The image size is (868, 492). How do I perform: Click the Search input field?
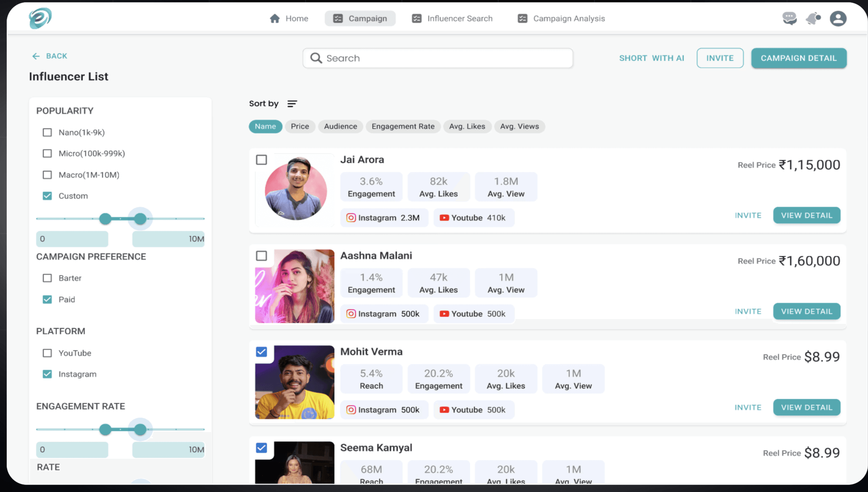pyautogui.click(x=438, y=58)
